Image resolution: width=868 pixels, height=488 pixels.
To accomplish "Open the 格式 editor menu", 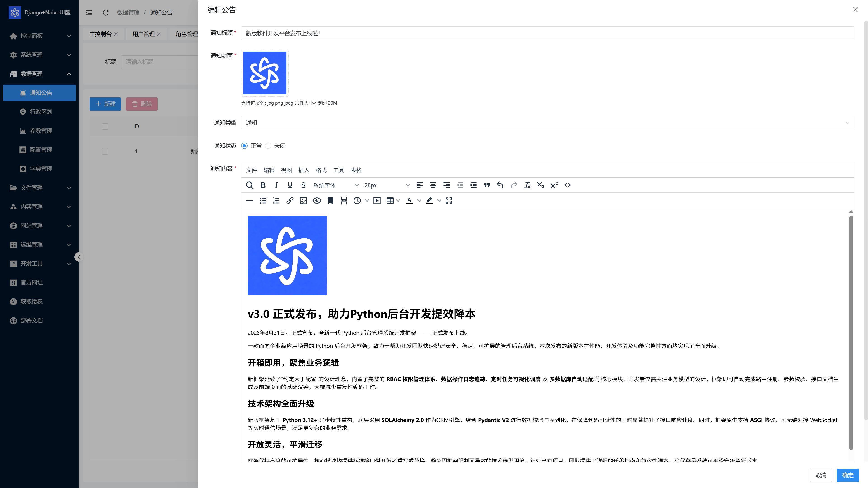I will point(321,170).
